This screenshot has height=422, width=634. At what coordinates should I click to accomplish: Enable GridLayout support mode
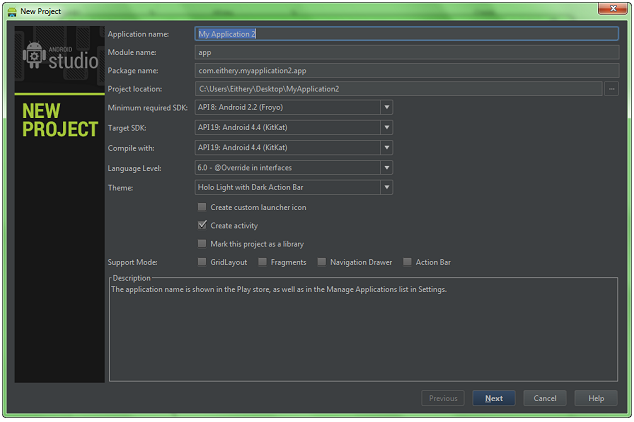pyautogui.click(x=202, y=262)
